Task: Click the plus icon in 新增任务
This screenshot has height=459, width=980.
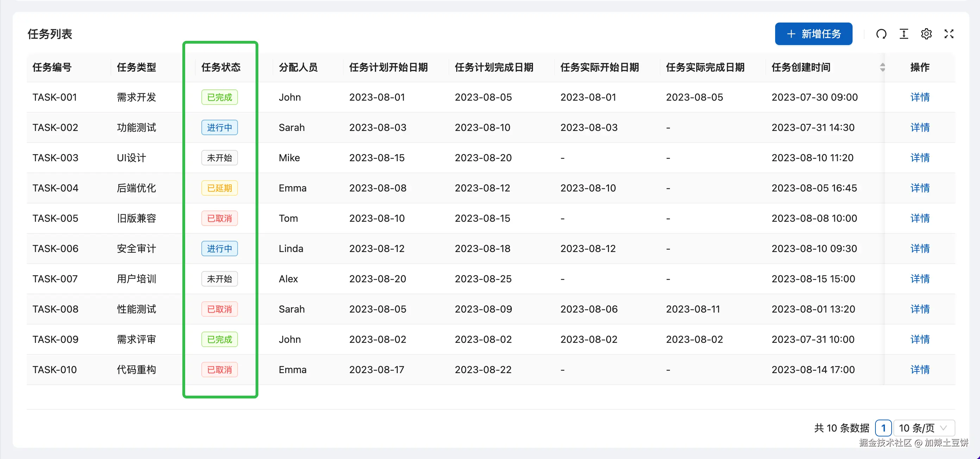Action: click(791, 34)
